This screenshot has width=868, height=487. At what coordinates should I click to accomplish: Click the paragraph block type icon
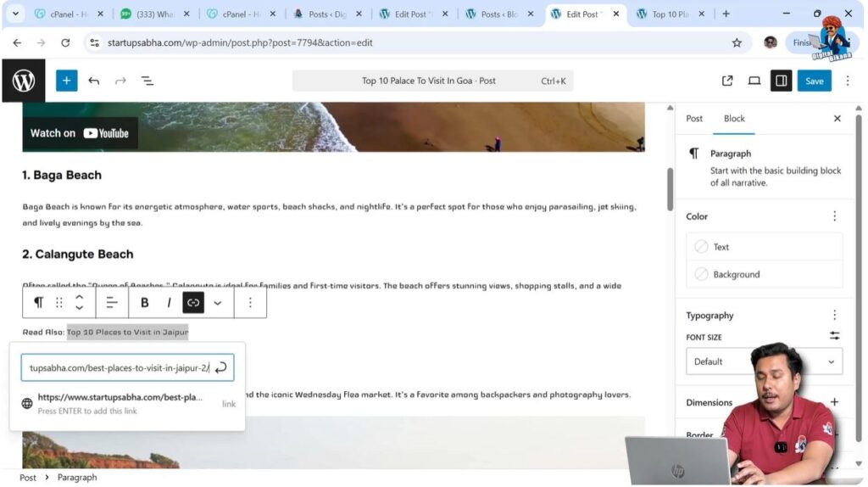[x=38, y=303]
